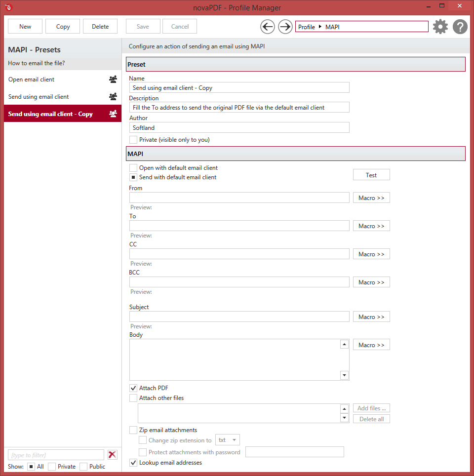Image resolution: width=474 pixels, height=476 pixels.
Task: Focus the BCC address field
Action: (x=239, y=282)
